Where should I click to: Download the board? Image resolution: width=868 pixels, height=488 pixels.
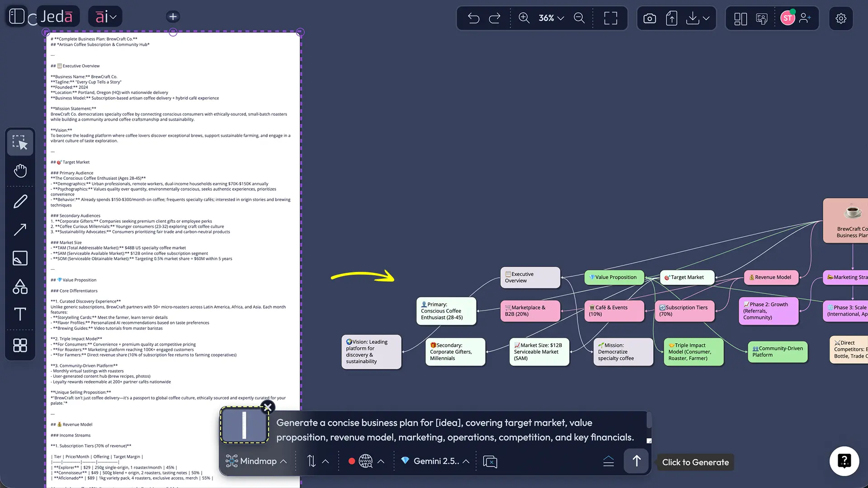693,18
